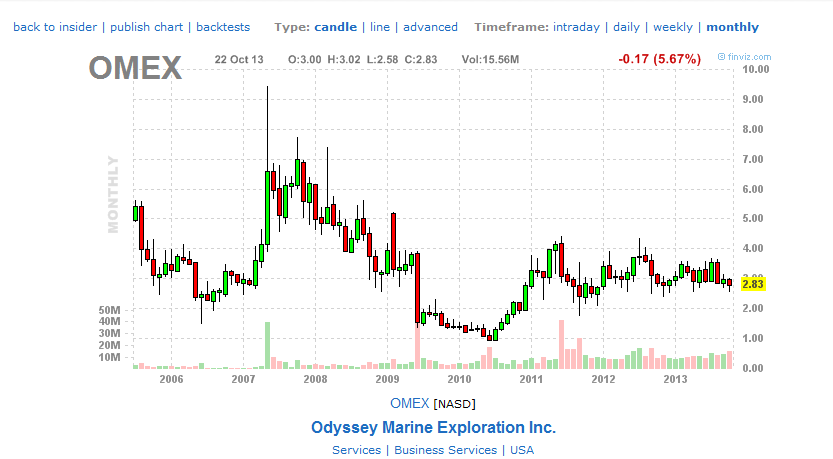Click the 'C:2.83' close price readout
This screenshot has height=459, width=833.
(421, 60)
